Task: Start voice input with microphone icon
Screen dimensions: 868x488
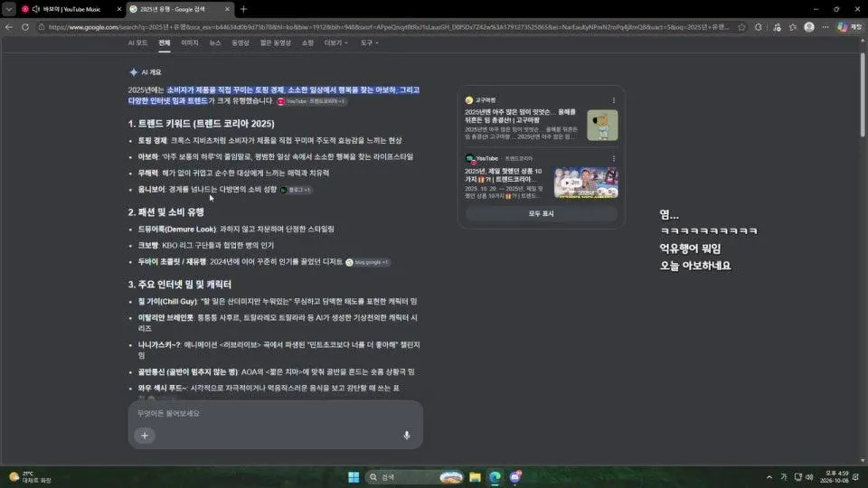Action: point(406,436)
